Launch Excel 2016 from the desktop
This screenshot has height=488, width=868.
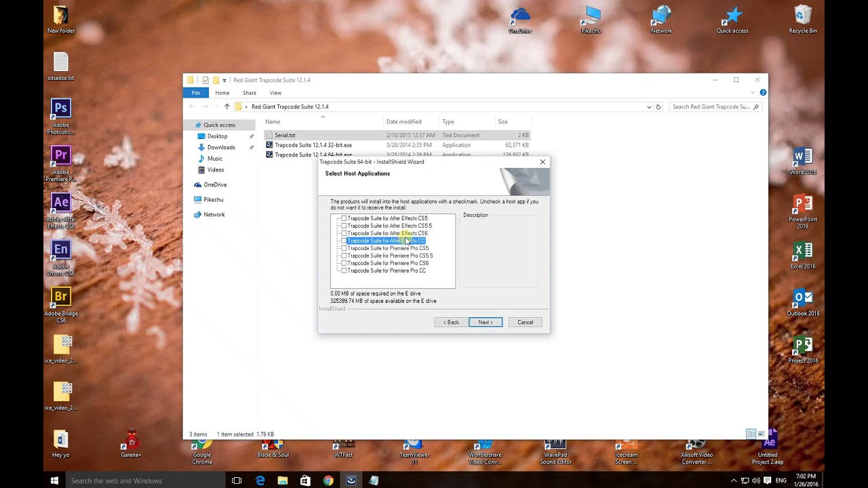coord(803,256)
